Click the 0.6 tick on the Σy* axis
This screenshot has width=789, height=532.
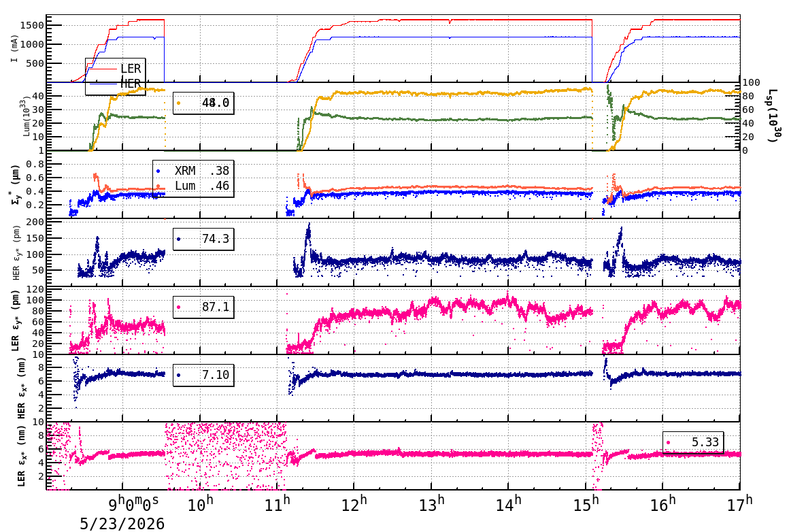click(35, 178)
